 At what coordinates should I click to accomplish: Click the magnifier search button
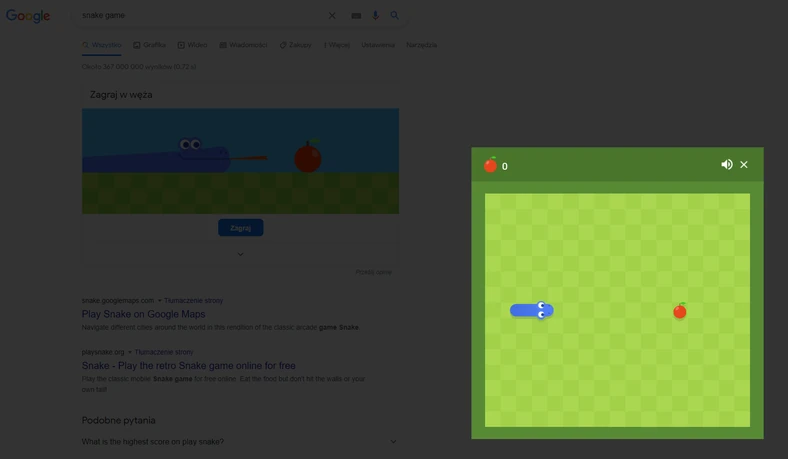coord(395,16)
